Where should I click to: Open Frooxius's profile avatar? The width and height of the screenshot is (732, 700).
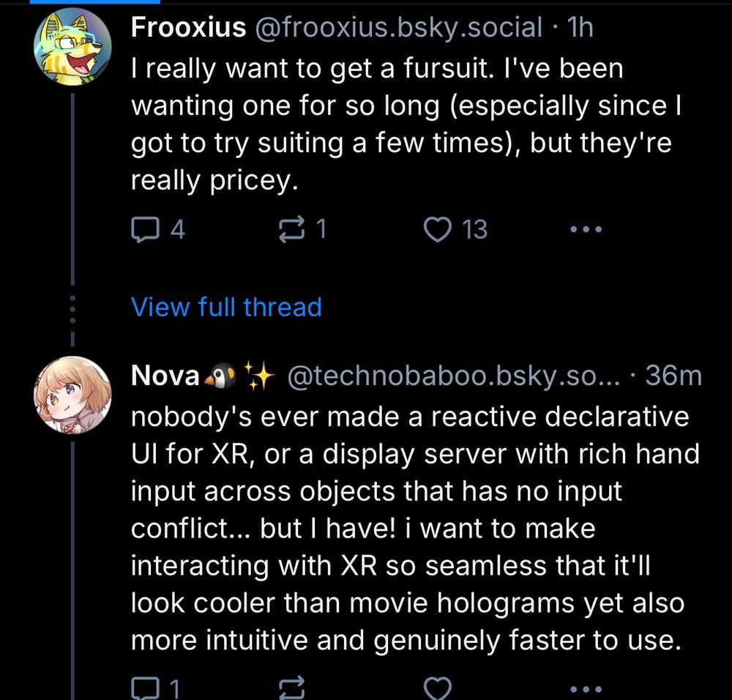click(x=72, y=48)
